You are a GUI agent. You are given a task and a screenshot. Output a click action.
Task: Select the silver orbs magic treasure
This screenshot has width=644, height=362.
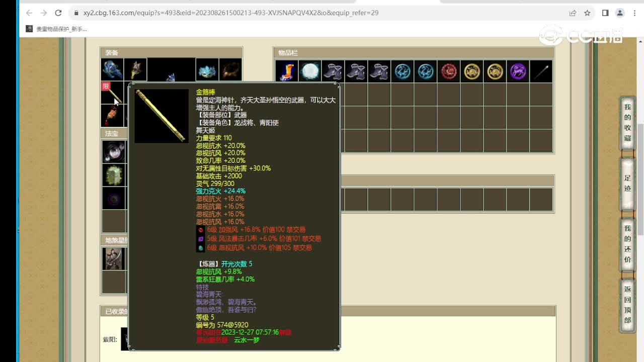pos(114,151)
